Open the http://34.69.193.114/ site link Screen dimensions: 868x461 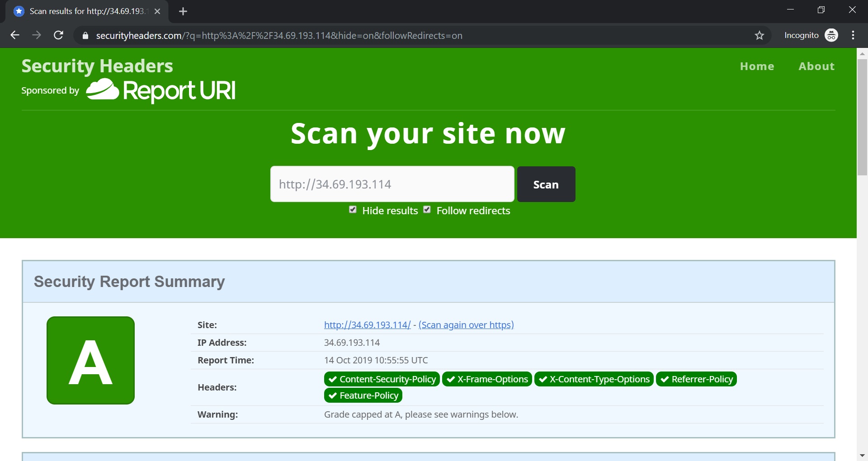367,325
